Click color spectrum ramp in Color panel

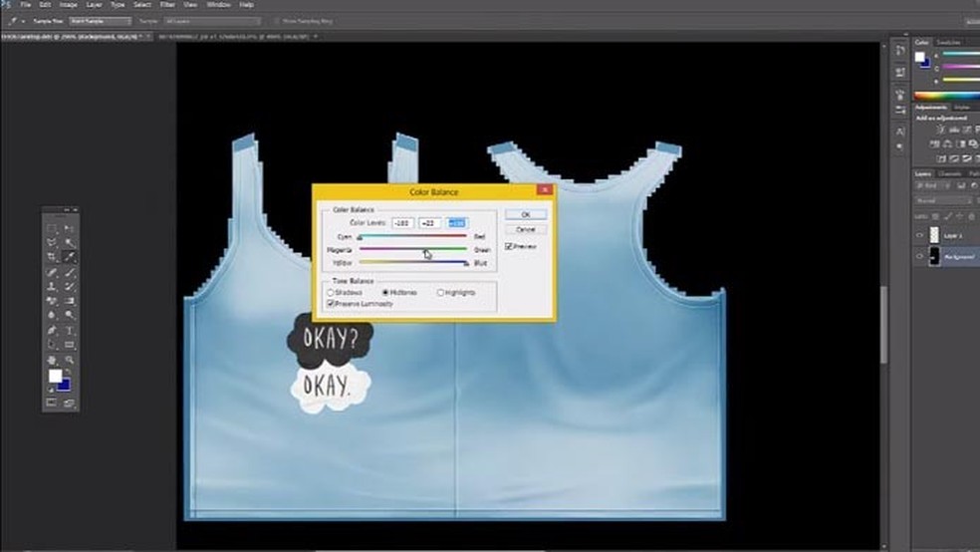click(947, 96)
